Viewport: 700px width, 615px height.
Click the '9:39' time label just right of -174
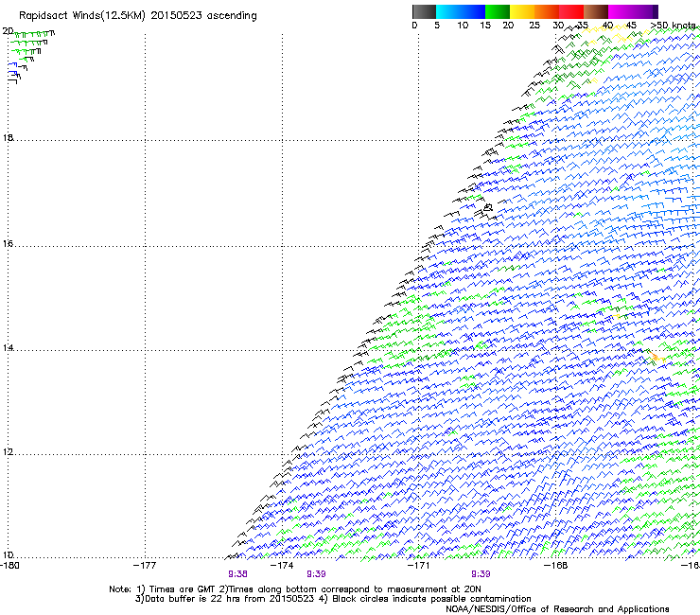[316, 574]
